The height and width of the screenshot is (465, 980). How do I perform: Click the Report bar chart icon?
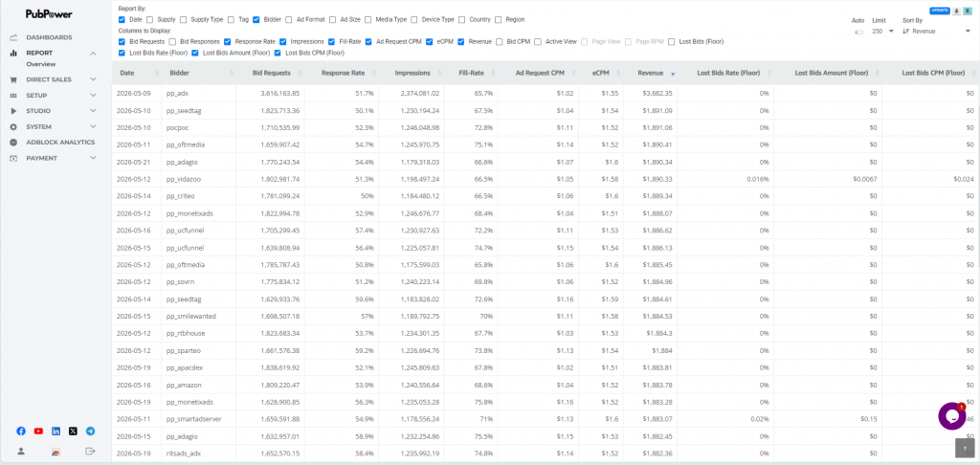click(13, 54)
